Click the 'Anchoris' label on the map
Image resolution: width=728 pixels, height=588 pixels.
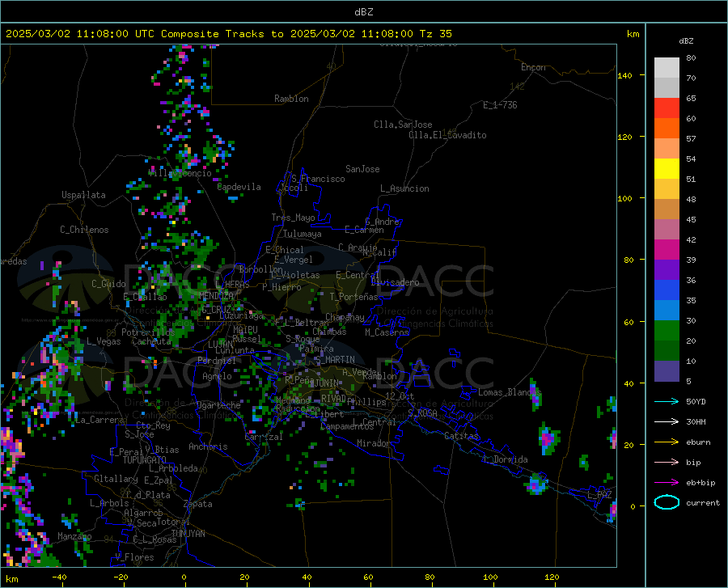click(x=208, y=447)
